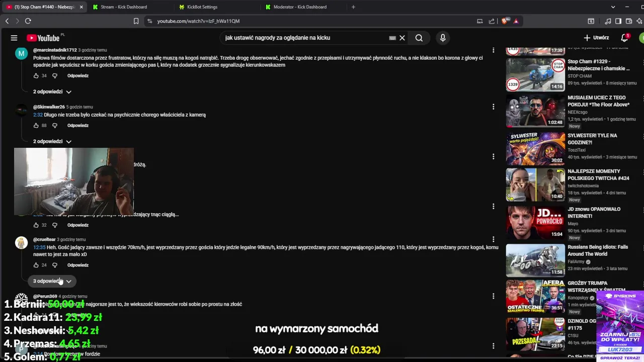The image size is (644, 362).
Task: Open options menu for marcinstadnik1712's comment
Action: tap(493, 50)
